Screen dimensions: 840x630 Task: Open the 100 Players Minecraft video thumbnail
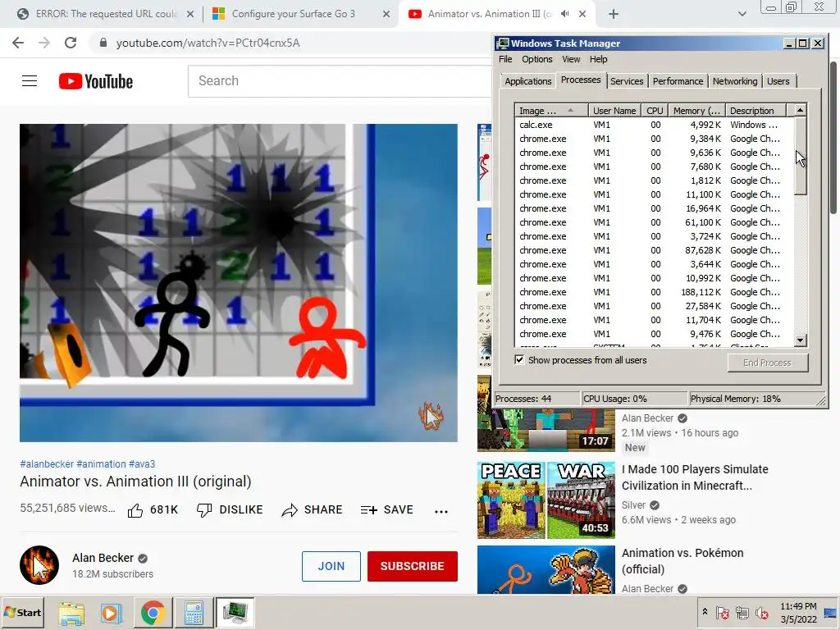pos(546,500)
